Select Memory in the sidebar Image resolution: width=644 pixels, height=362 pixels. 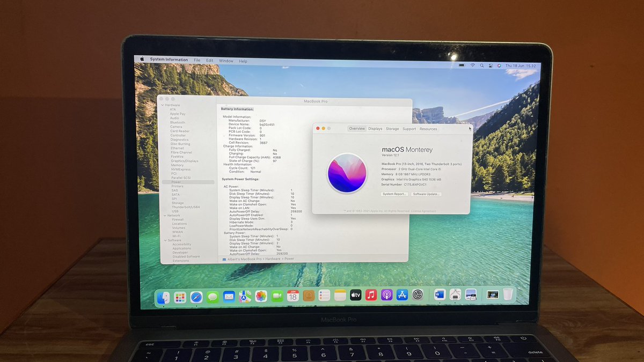point(177,165)
